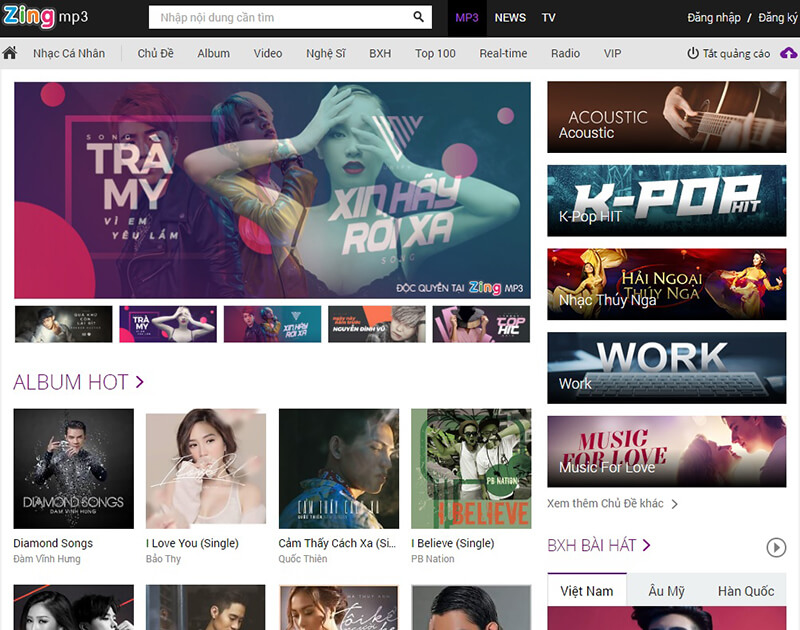
Task: Open the two-singer album cover below Diamond Songs
Action: (x=73, y=607)
